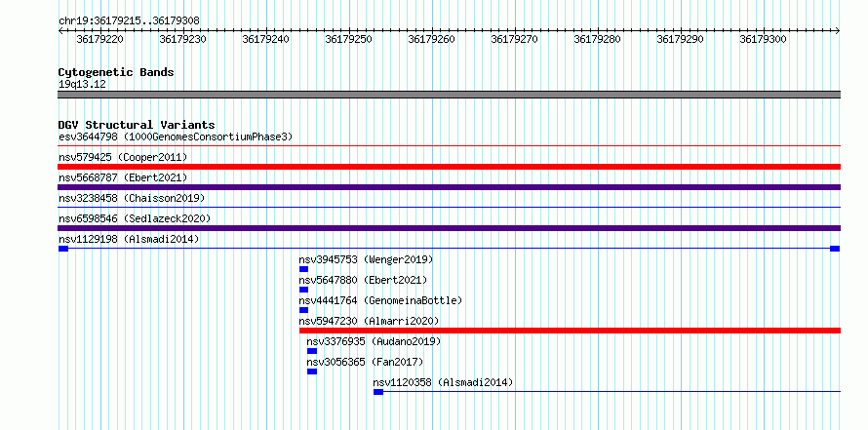This screenshot has height=430, width=868.
Task: Click the esv3644798 variant label
Action: click(x=176, y=137)
